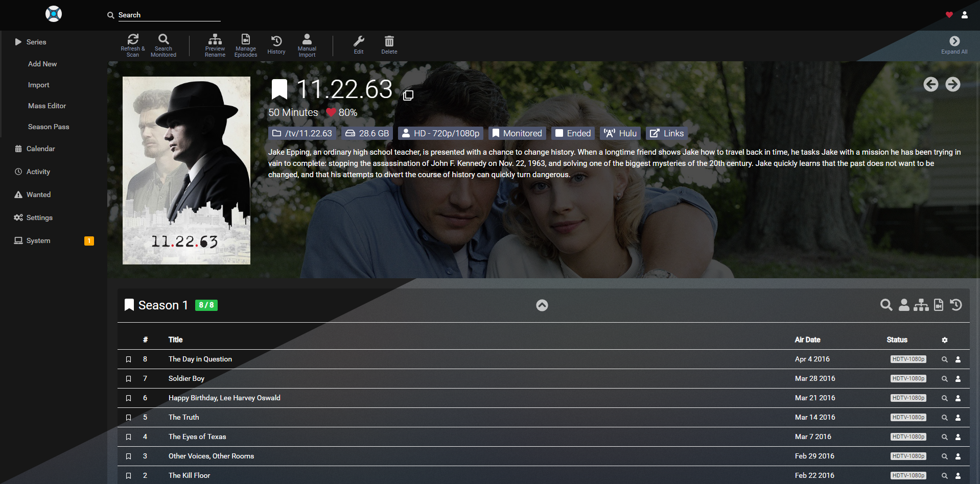Open episode title Soldier Boy
Screen dimensions: 980x484
coord(186,378)
